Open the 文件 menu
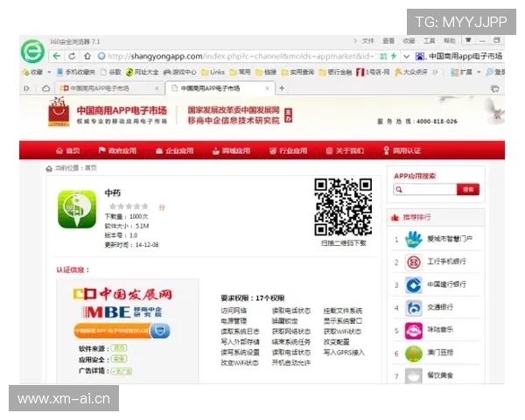Screen dimensions: 525x420 [x=367, y=41]
